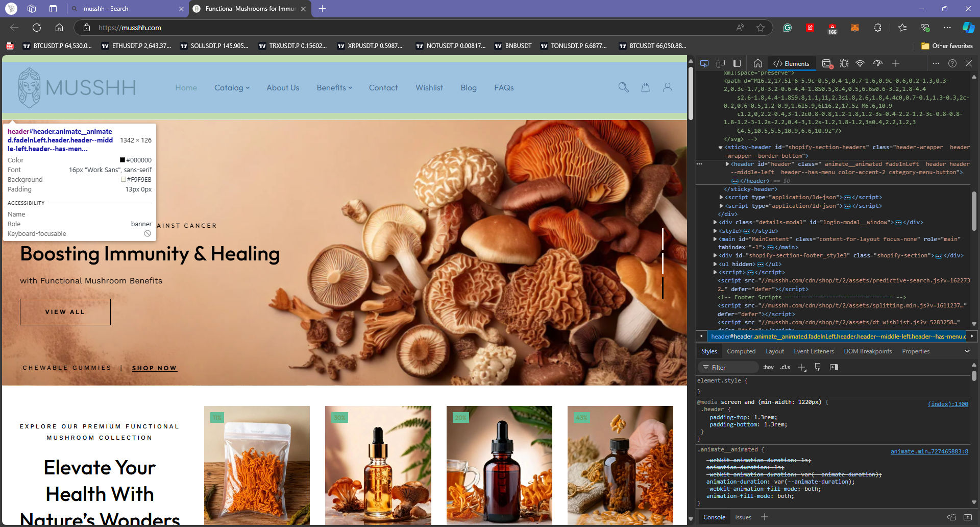Toggle the :hov element state panel
Image resolution: width=980 pixels, height=527 pixels.
768,367
